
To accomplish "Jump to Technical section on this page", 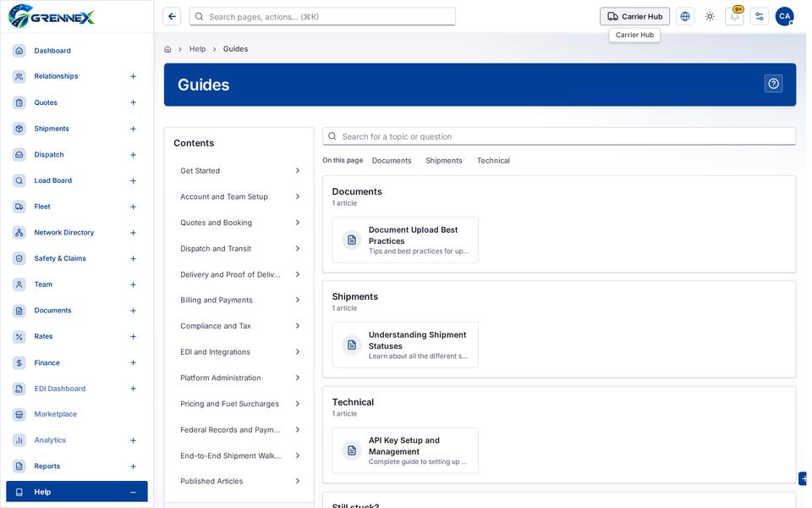I will point(493,161).
